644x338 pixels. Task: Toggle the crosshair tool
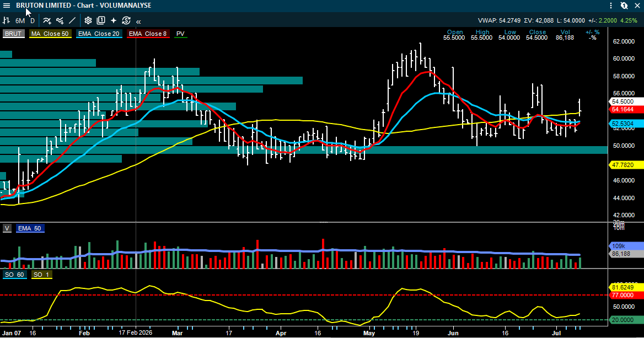point(114,20)
